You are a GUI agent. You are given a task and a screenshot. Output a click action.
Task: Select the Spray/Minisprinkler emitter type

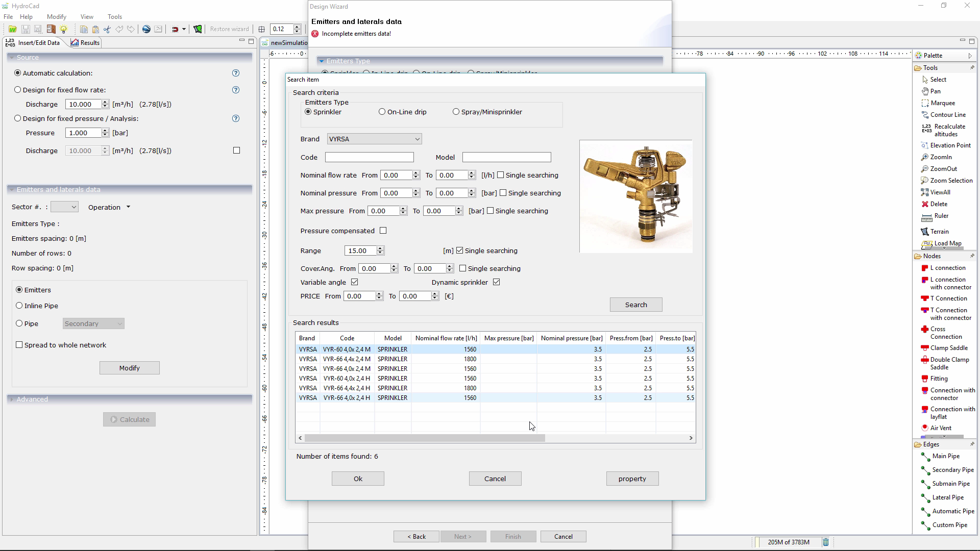pos(456,112)
